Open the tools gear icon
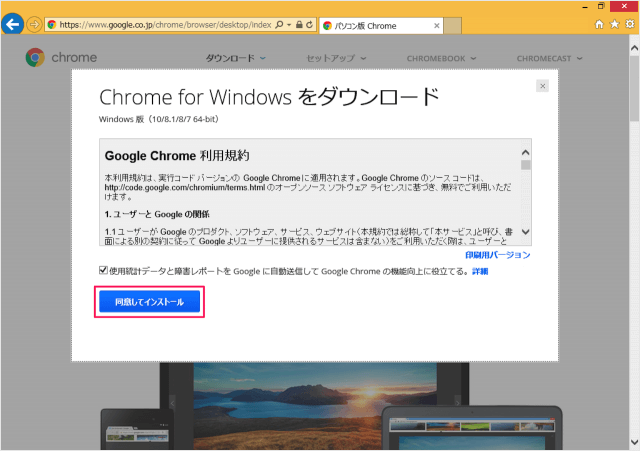 point(630,24)
